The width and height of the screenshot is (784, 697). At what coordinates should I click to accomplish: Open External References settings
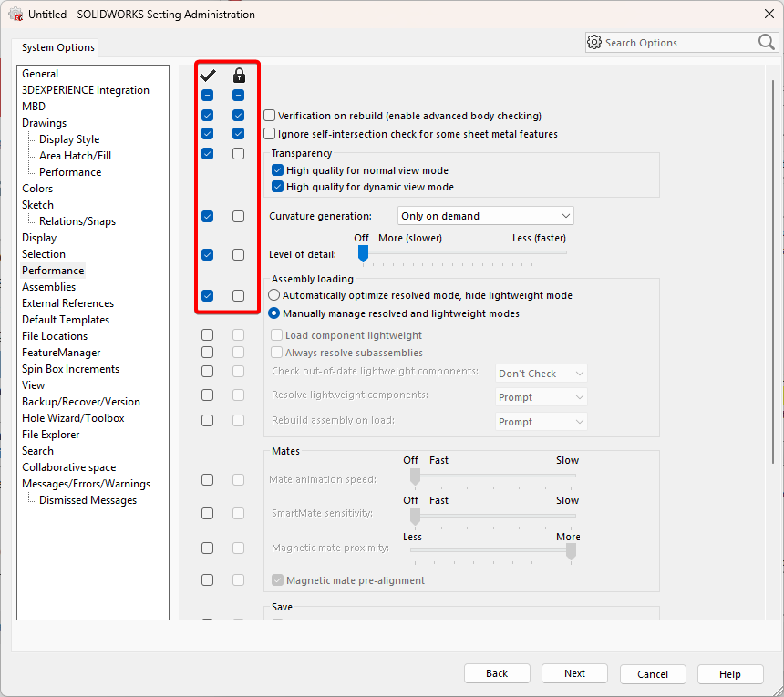68,303
